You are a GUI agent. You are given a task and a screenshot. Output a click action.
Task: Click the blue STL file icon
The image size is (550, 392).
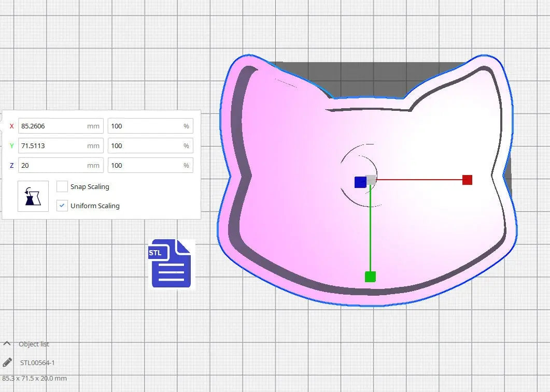point(171,263)
